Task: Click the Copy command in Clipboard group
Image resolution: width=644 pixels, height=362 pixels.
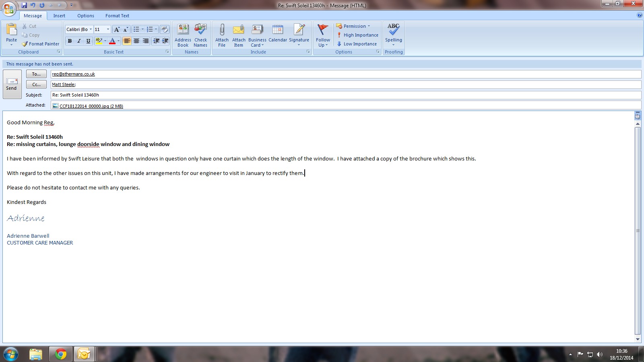Action: click(31, 35)
